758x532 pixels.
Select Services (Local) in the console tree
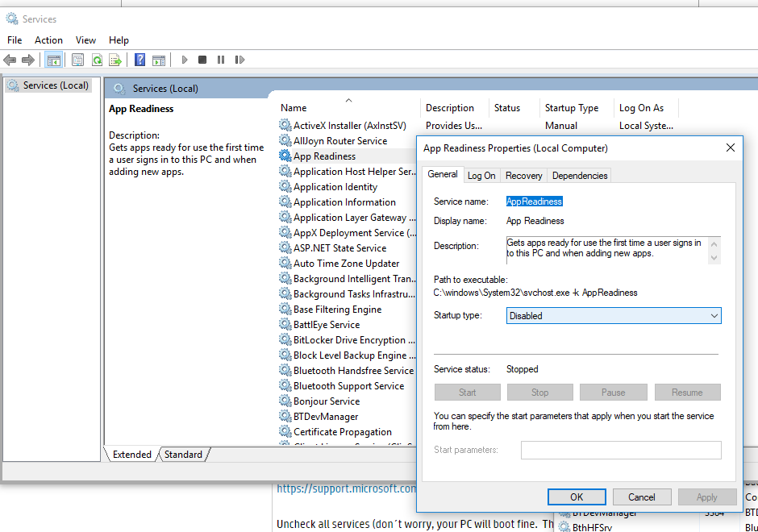tap(55, 85)
